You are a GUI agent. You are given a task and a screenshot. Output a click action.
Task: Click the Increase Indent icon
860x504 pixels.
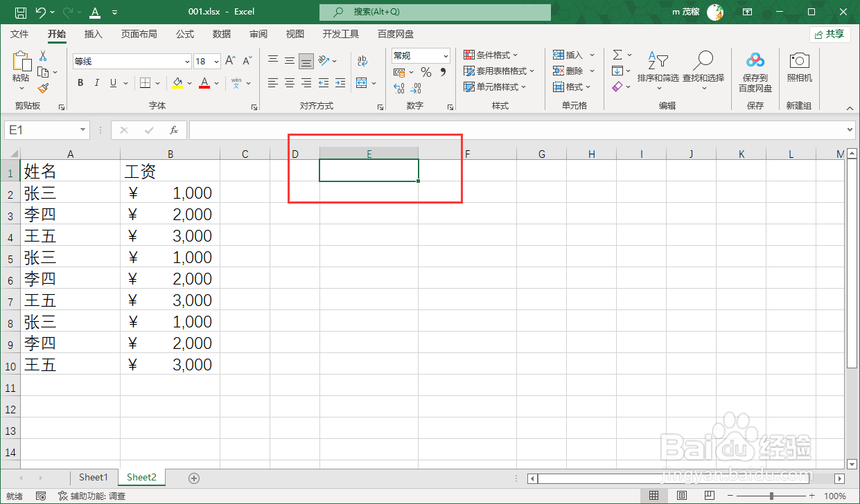click(340, 83)
